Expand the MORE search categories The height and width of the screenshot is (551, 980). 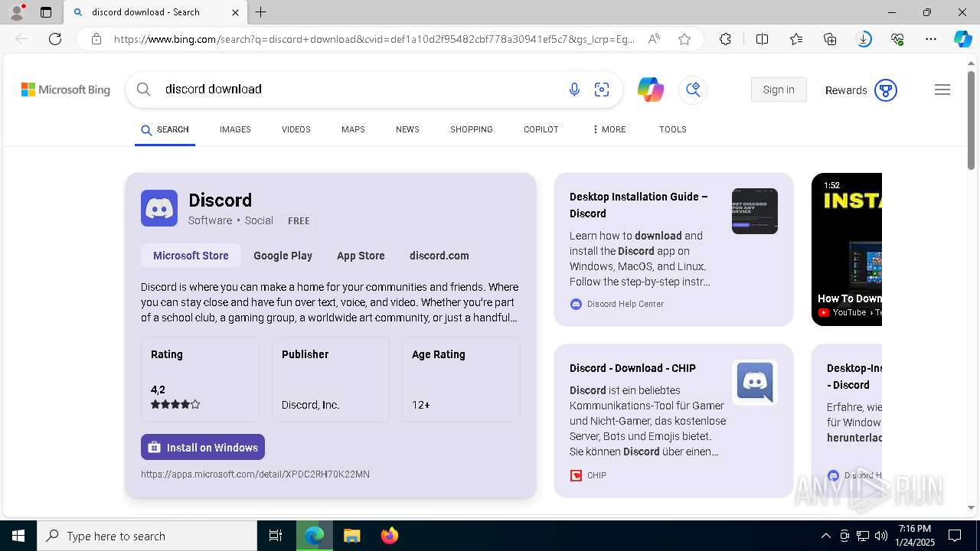pos(609,129)
